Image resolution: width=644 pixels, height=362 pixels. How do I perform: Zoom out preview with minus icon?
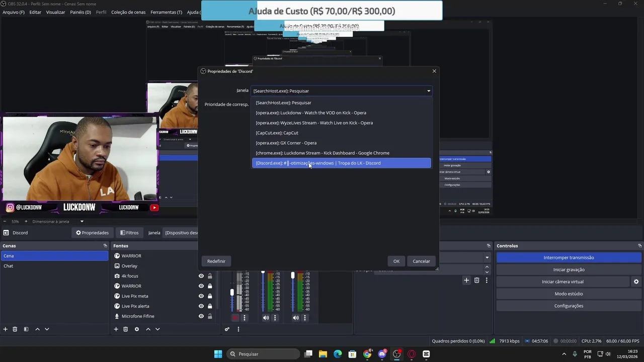[x=5, y=221]
